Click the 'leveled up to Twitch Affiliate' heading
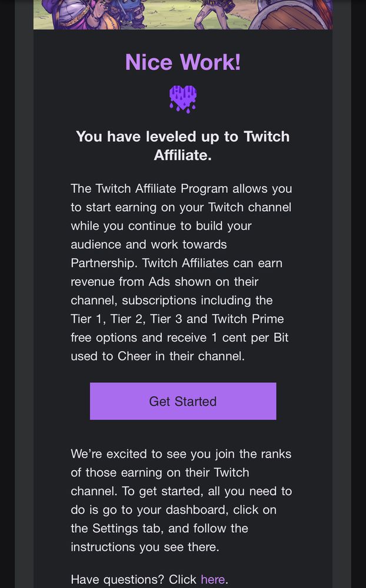 tap(183, 145)
